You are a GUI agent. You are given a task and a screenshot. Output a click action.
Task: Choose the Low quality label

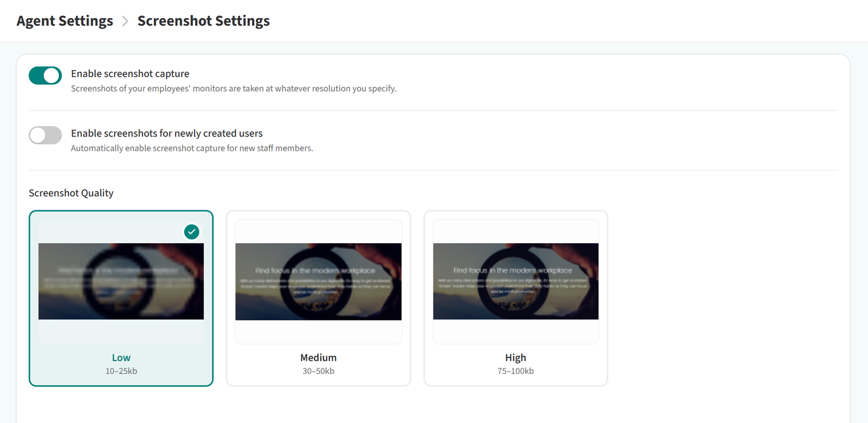(x=122, y=357)
